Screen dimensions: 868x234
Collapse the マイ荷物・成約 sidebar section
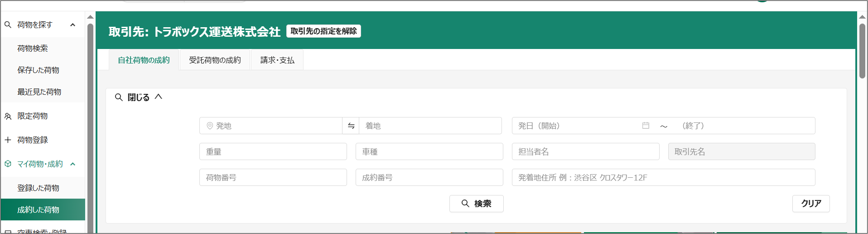(72, 164)
